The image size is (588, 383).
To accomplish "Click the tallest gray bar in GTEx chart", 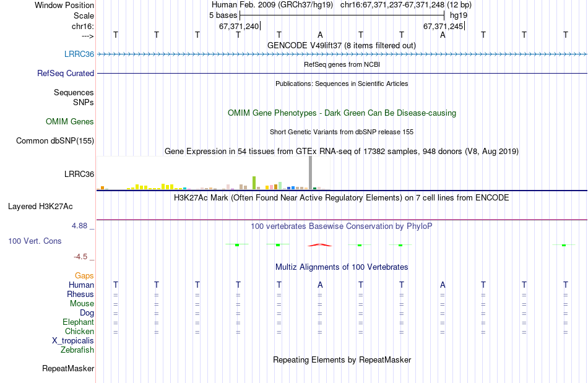I will coord(311,173).
